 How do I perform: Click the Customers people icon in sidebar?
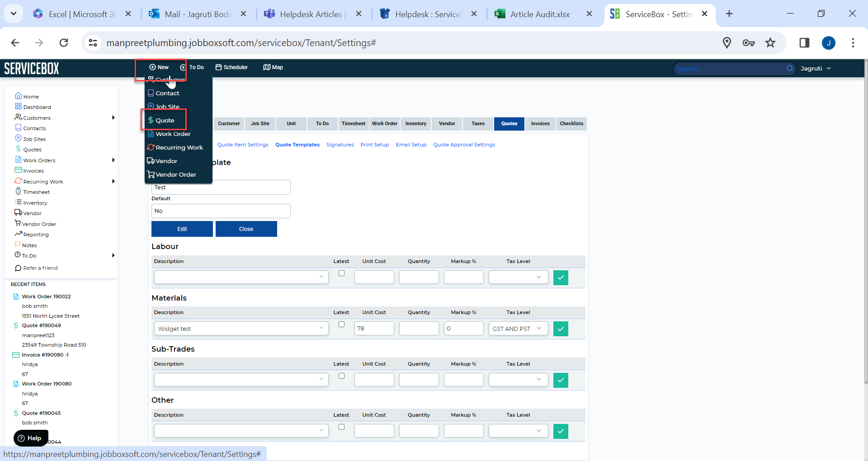(x=18, y=117)
